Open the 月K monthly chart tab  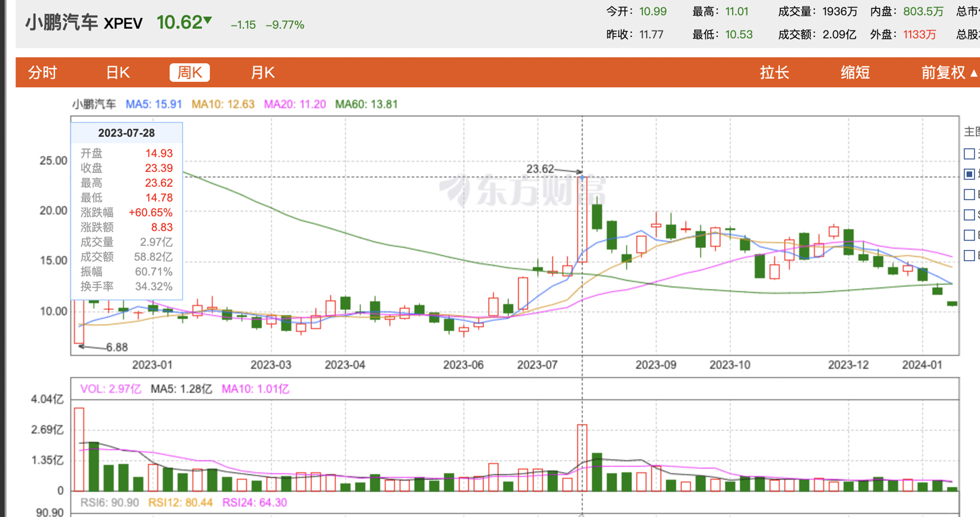[262, 73]
